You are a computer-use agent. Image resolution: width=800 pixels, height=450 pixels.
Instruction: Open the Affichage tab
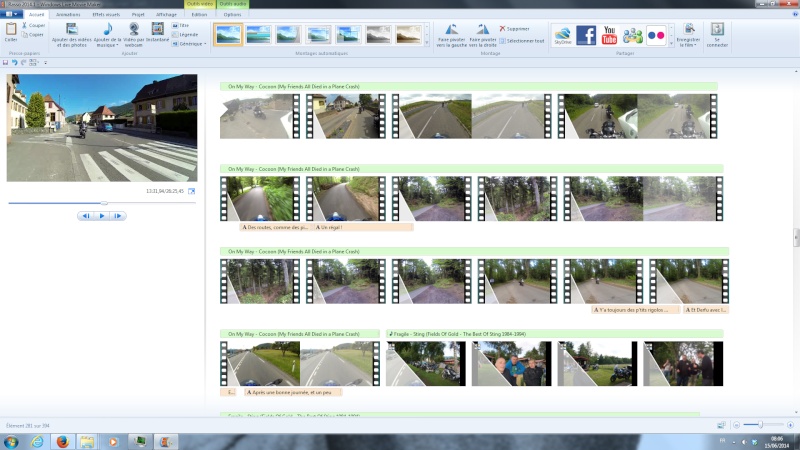[x=166, y=14]
